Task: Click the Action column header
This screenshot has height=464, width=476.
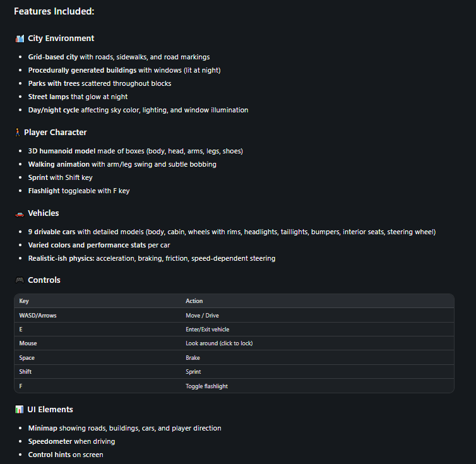Action: tap(194, 301)
